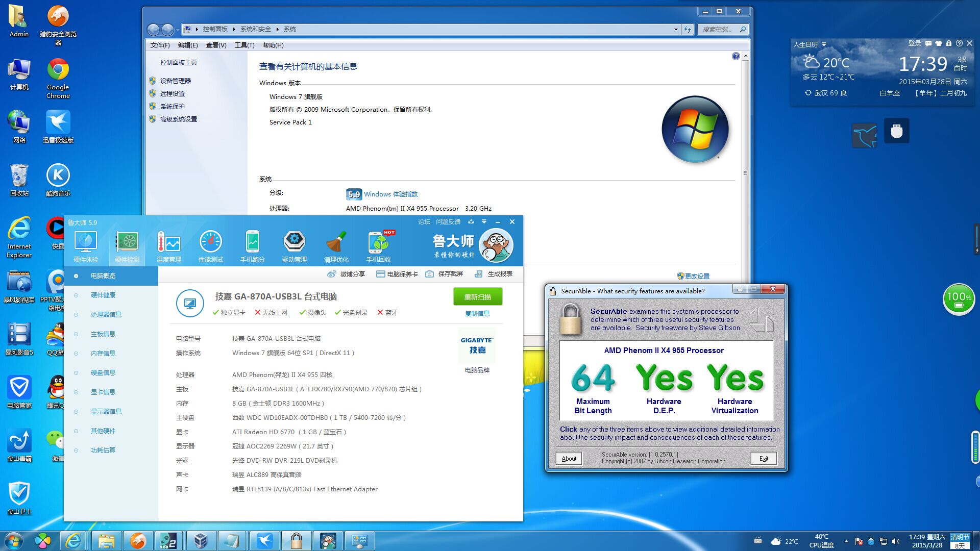Click 保存截屏 camera button

(x=445, y=274)
